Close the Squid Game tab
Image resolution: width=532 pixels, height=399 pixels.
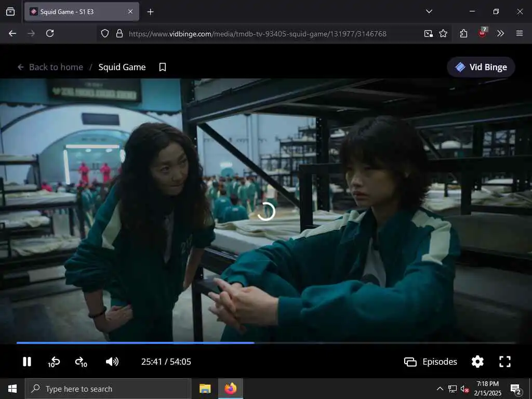point(130,11)
